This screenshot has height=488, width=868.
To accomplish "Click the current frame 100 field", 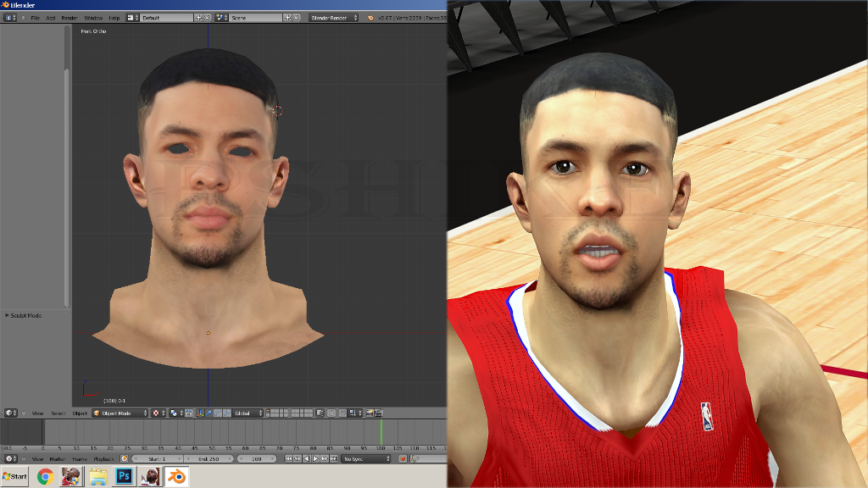I will click(256, 458).
